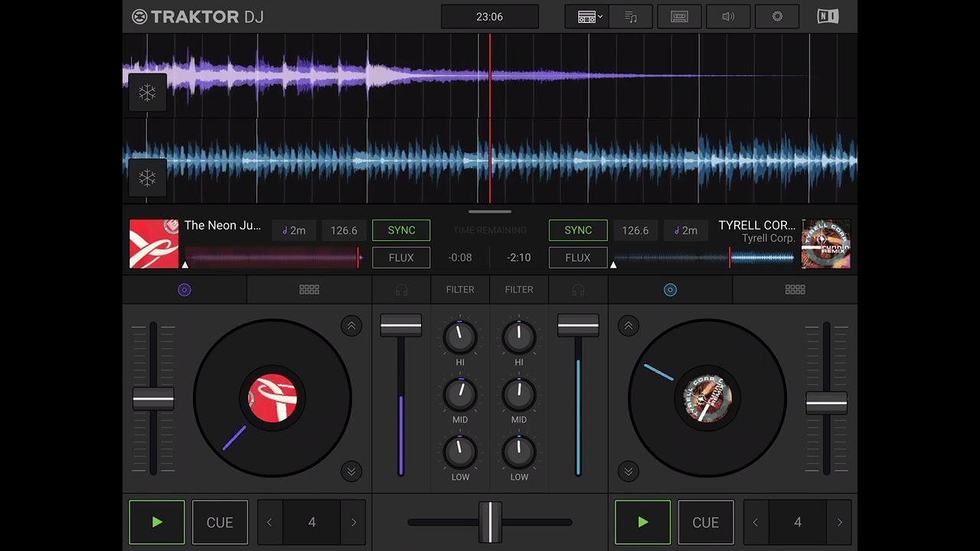This screenshot has width=980, height=551.
Task: Open the track browser playlist icon
Action: pyautogui.click(x=631, y=17)
